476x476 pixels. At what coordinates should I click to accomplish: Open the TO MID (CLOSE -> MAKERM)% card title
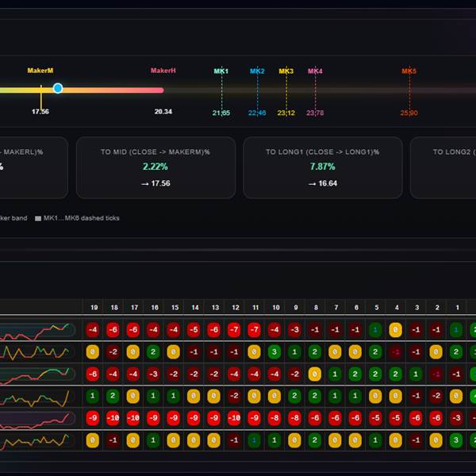click(x=155, y=152)
